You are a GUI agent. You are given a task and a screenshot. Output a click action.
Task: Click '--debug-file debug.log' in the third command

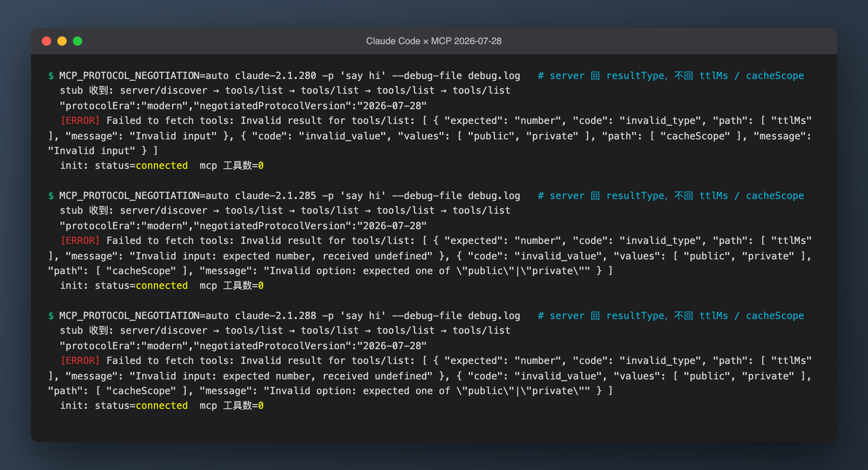point(456,316)
